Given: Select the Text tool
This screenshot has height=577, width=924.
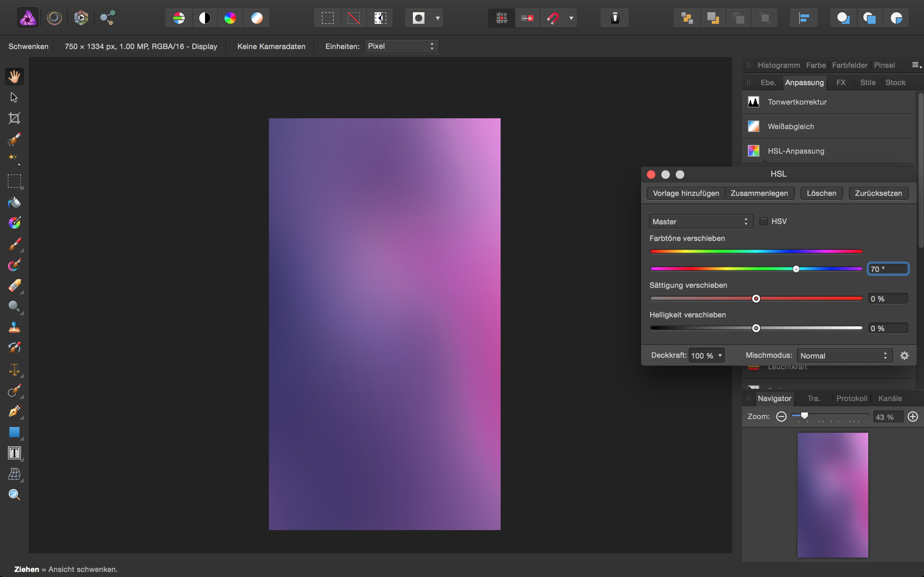Looking at the screenshot, I should coord(14,453).
